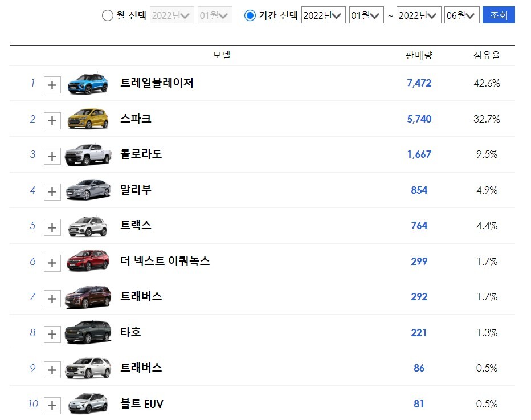Click the 볼트 EUV car thumbnail
This screenshot has width=531, height=420.
tap(88, 403)
